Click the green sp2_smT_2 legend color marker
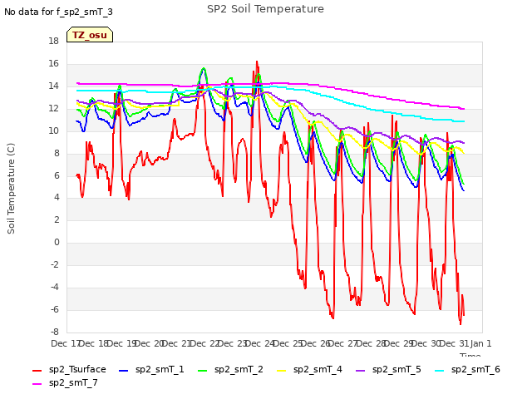 (203, 370)
